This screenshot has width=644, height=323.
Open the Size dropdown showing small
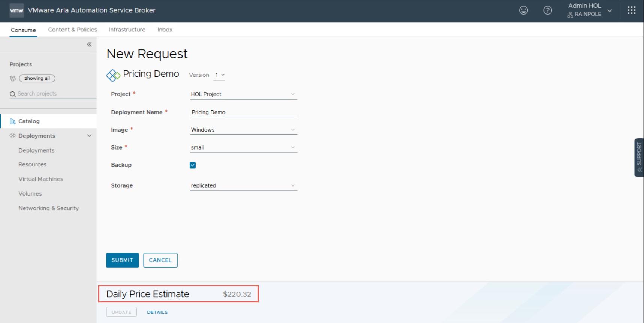[x=243, y=148]
